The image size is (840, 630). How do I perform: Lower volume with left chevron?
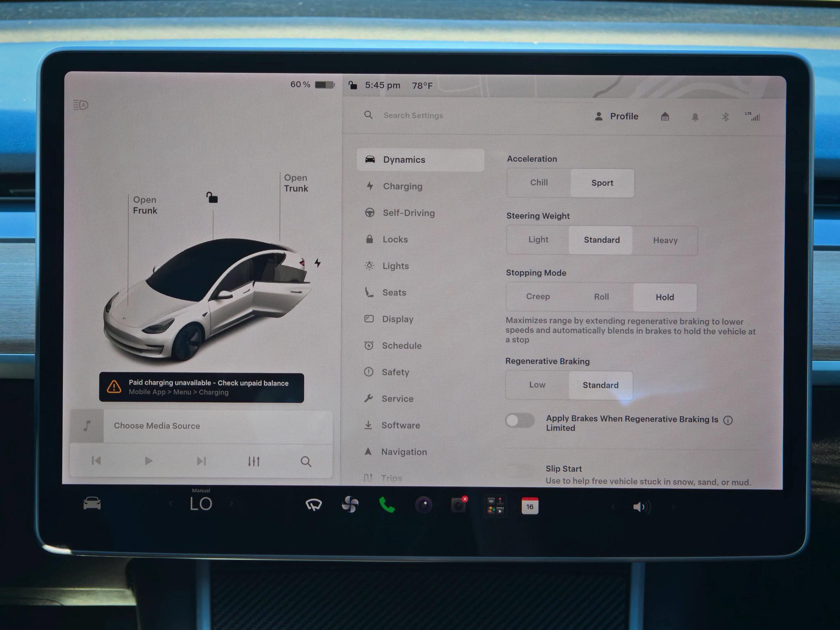click(x=612, y=506)
